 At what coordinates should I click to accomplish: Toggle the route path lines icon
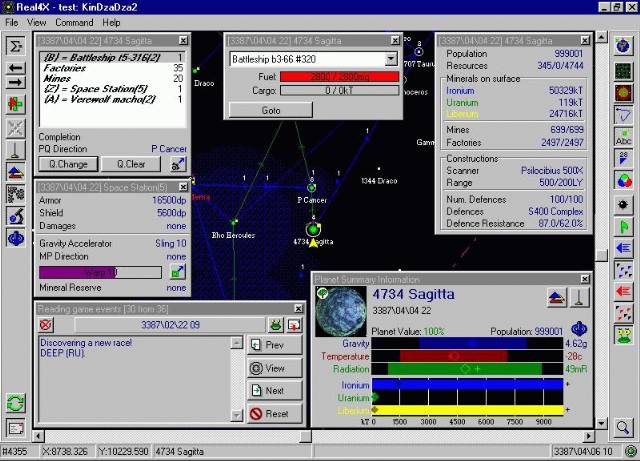(x=623, y=115)
